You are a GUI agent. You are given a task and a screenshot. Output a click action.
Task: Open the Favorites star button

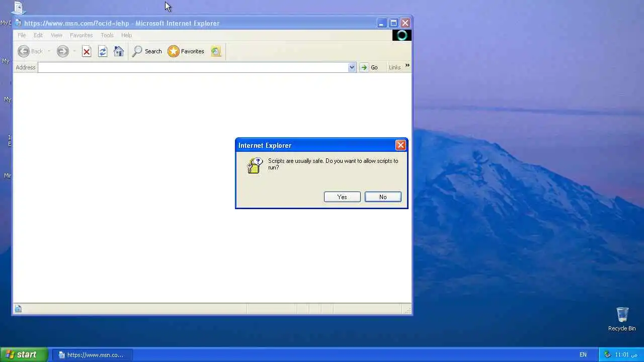(186, 51)
